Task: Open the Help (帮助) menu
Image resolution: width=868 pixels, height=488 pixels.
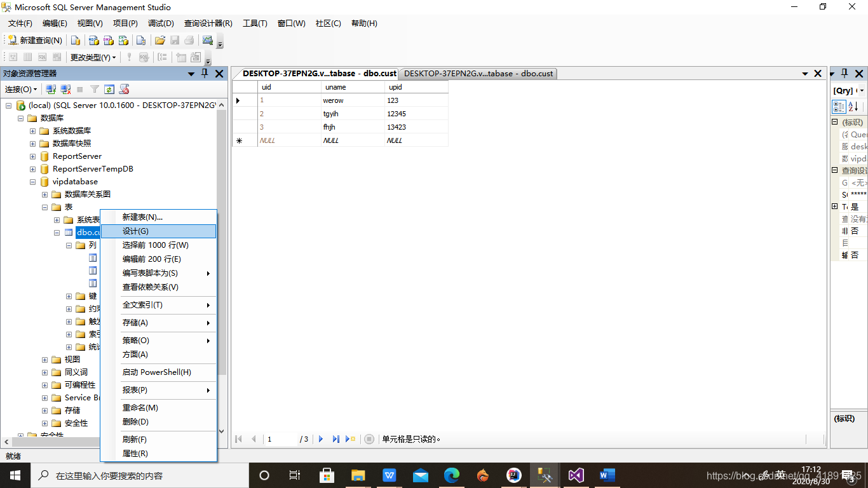Action: [364, 24]
